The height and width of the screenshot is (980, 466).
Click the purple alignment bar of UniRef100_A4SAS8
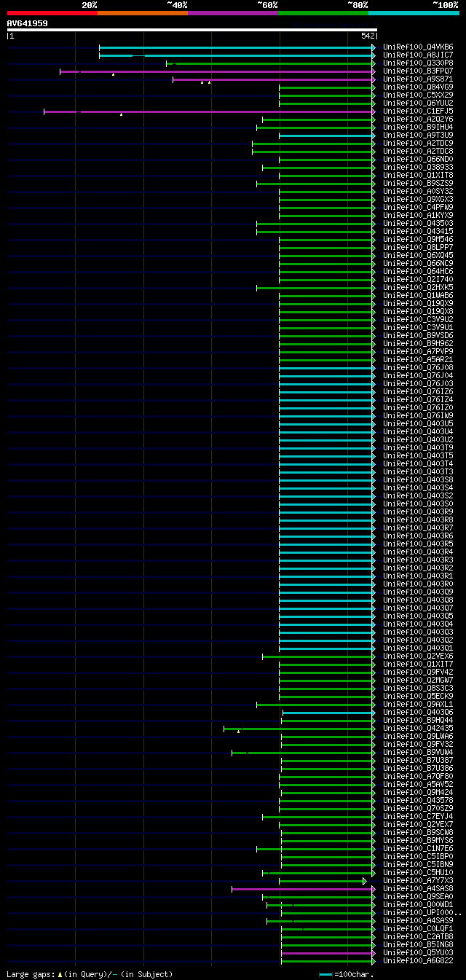point(302,889)
